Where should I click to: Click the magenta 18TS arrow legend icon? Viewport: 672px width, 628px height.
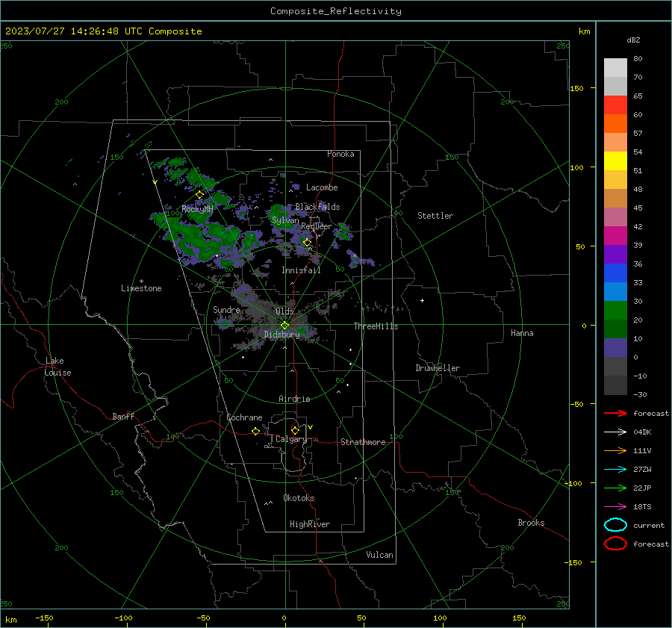(615, 507)
